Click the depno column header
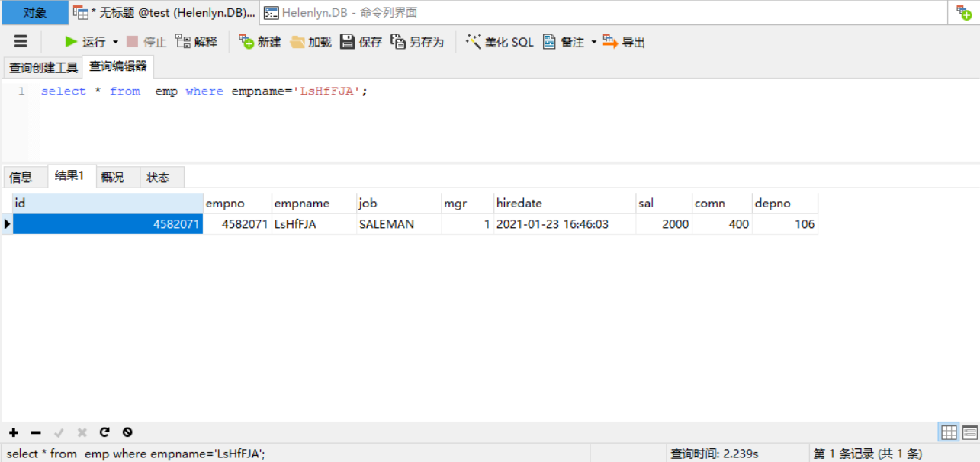Viewport: 980px width, 462px height. pyautogui.click(x=785, y=204)
